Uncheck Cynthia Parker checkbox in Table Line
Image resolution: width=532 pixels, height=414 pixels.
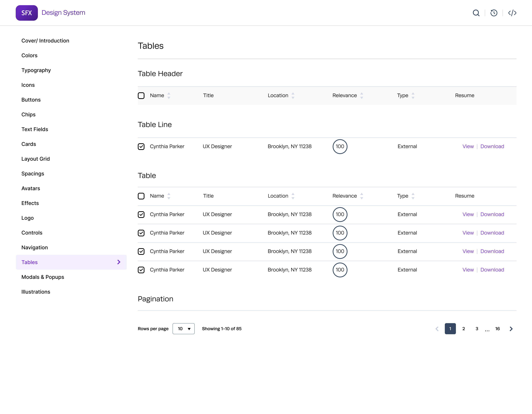[x=141, y=147]
